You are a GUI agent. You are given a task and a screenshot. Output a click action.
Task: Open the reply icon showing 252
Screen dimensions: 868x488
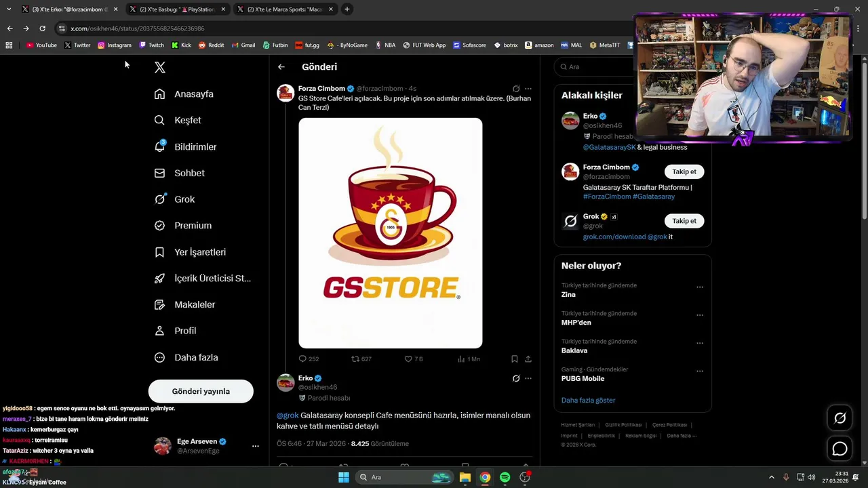(x=303, y=359)
